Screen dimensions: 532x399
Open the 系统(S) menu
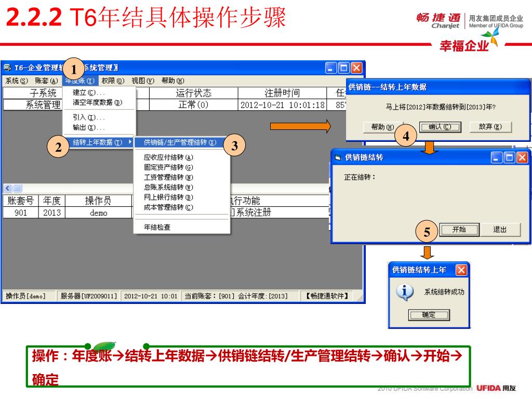click(x=17, y=81)
